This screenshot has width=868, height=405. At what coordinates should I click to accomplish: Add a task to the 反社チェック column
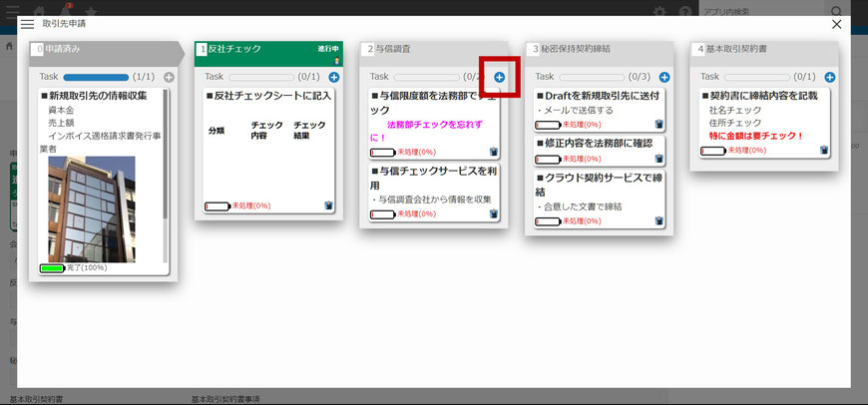[x=334, y=77]
